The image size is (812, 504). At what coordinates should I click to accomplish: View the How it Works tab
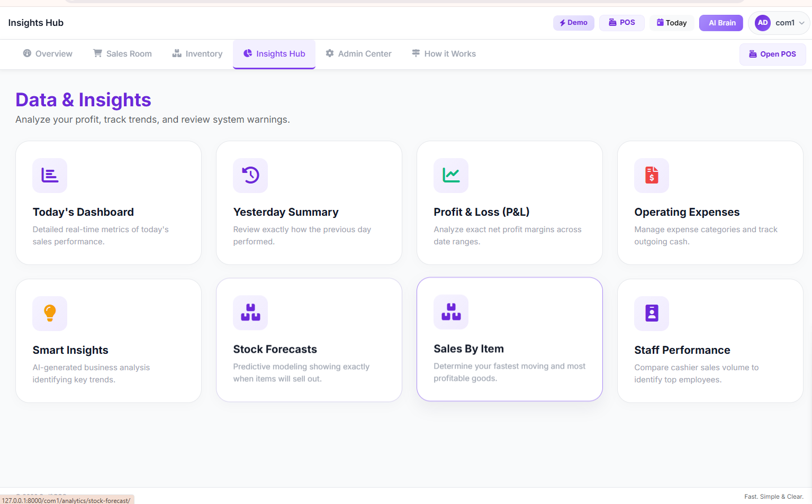point(444,54)
